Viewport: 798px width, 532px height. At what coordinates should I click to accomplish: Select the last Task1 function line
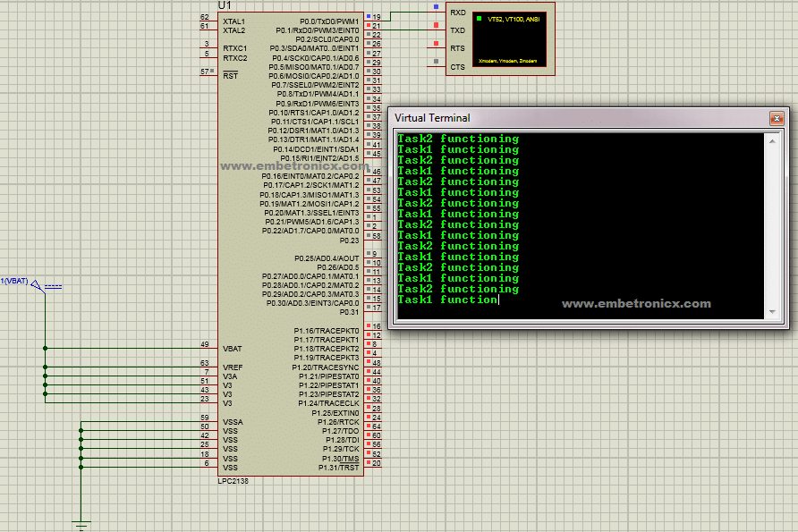(x=446, y=300)
